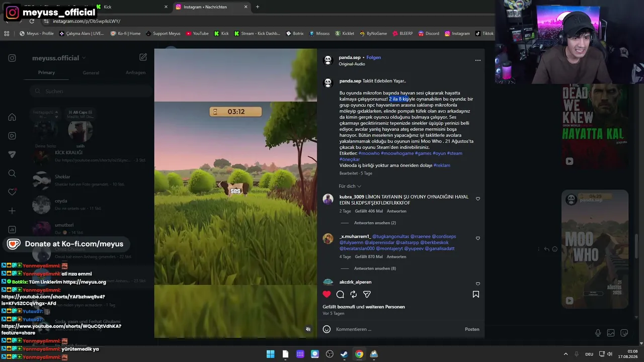Open a new browser tab

(258, 7)
